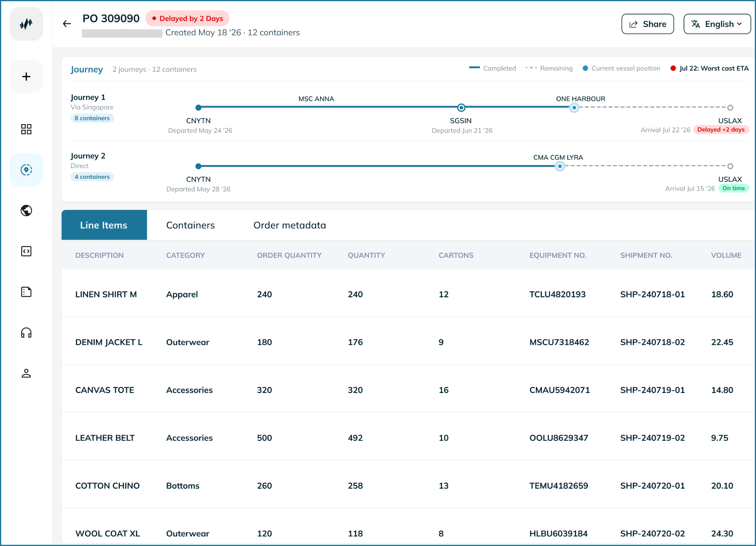Image resolution: width=756 pixels, height=546 pixels.
Task: Select the WOOL COAT XL row description
Action: click(108, 533)
